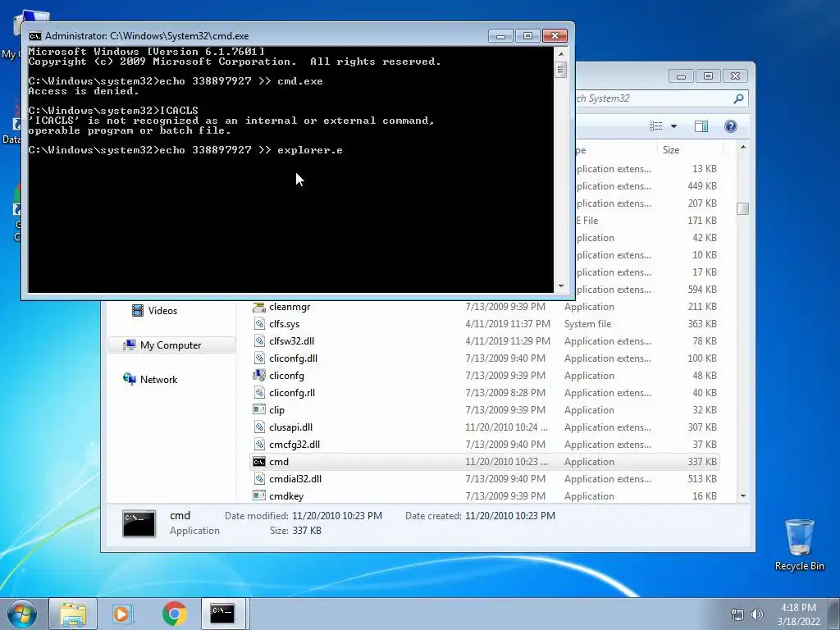Minimize the Command Prompt window
The height and width of the screenshot is (630, 840).
[501, 36]
